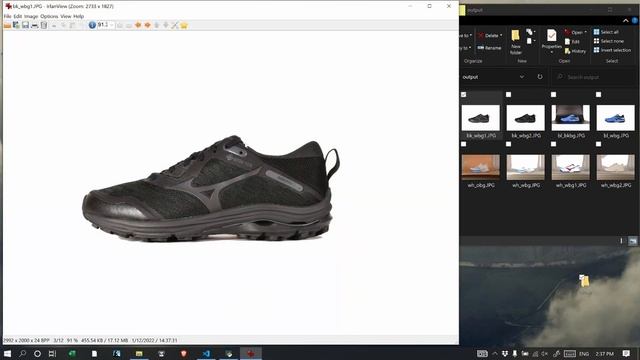Go to next image with right orange arrow
Image resolution: width=640 pixels, height=360 pixels.
coord(147,25)
